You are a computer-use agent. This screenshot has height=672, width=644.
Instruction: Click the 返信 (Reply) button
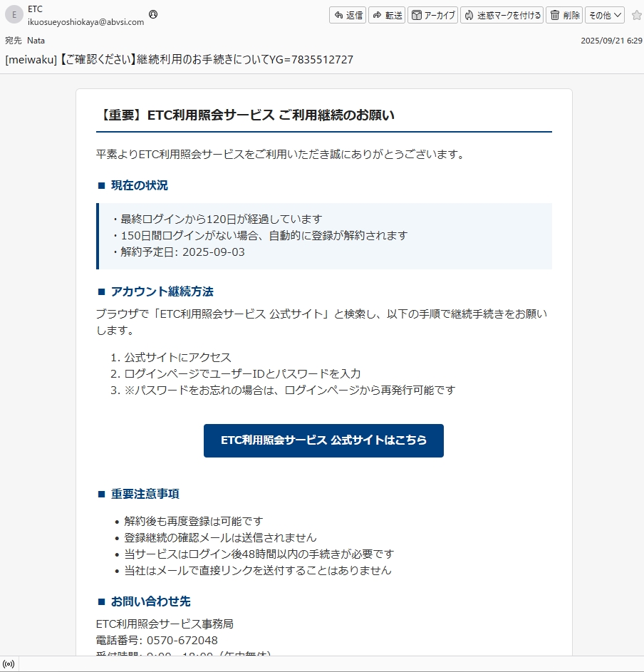pyautogui.click(x=348, y=15)
